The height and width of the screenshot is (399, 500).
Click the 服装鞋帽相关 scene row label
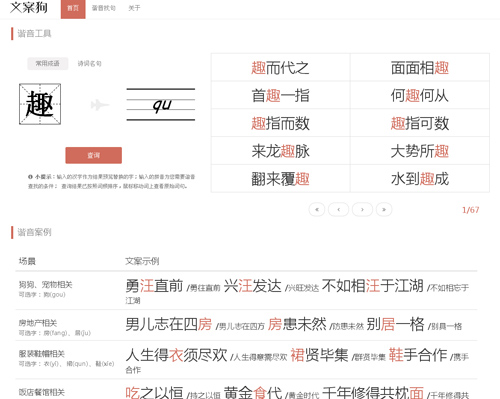point(41,354)
